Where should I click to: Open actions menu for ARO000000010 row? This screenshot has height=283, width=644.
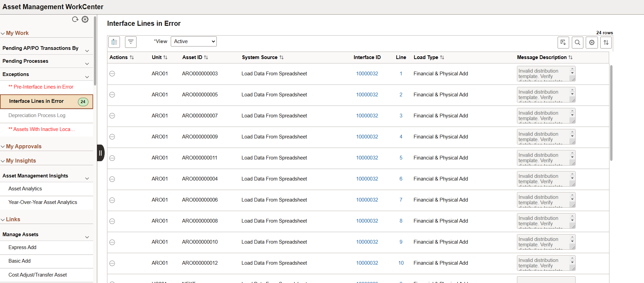pos(112,242)
